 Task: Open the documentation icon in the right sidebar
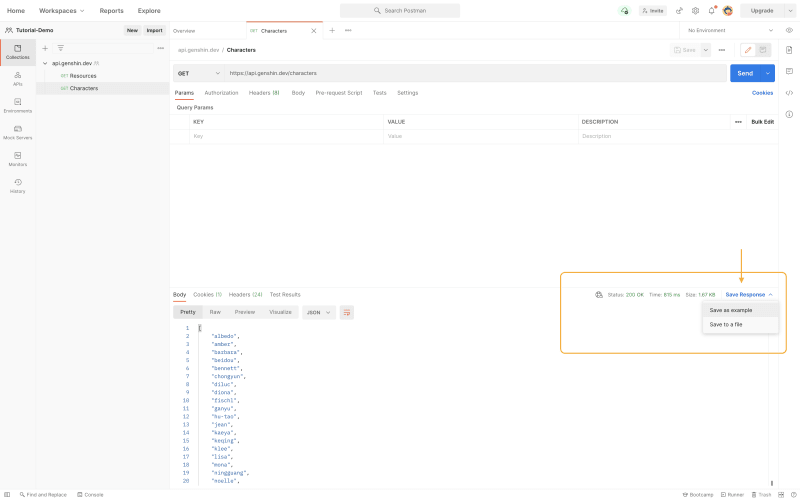pos(789,50)
